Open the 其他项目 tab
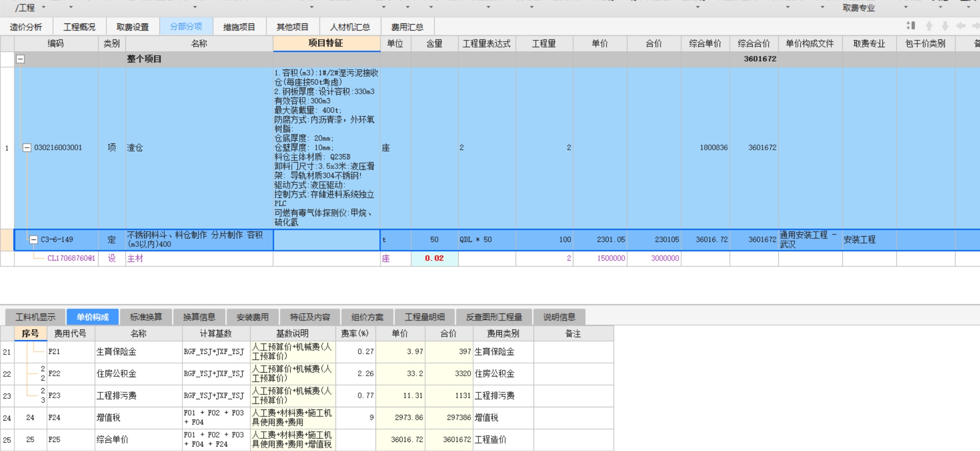The height and width of the screenshot is (451, 980). tap(293, 27)
